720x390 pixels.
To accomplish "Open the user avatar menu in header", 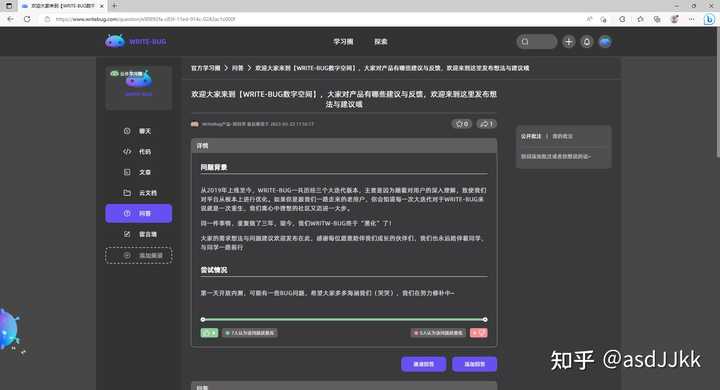I will pyautogui.click(x=605, y=42).
